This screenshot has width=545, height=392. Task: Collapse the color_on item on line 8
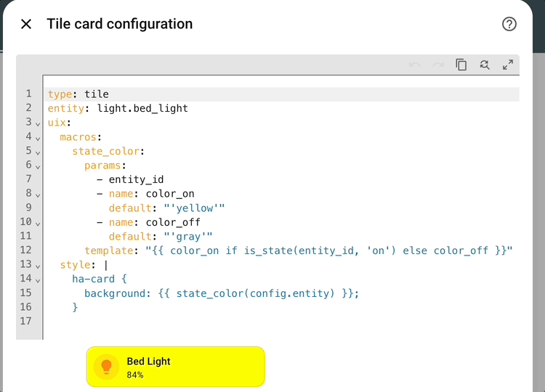click(38, 195)
